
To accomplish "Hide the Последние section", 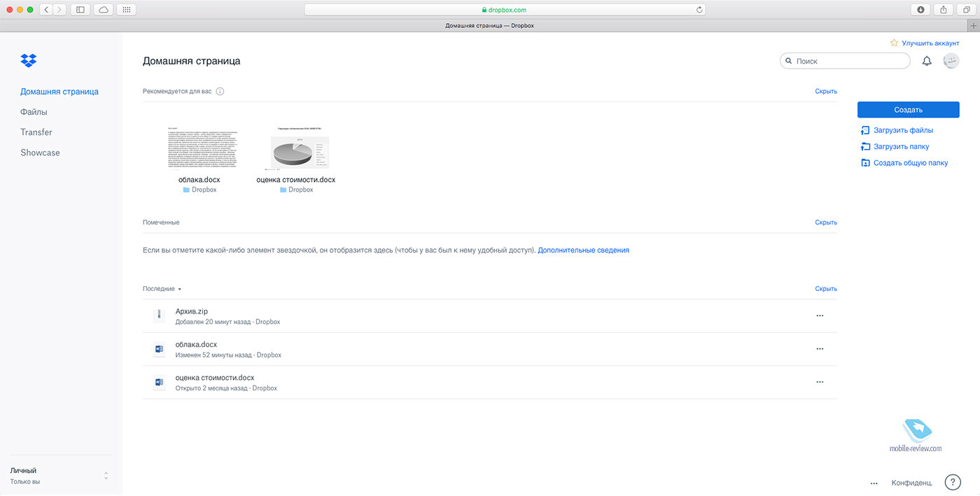I will [x=826, y=289].
